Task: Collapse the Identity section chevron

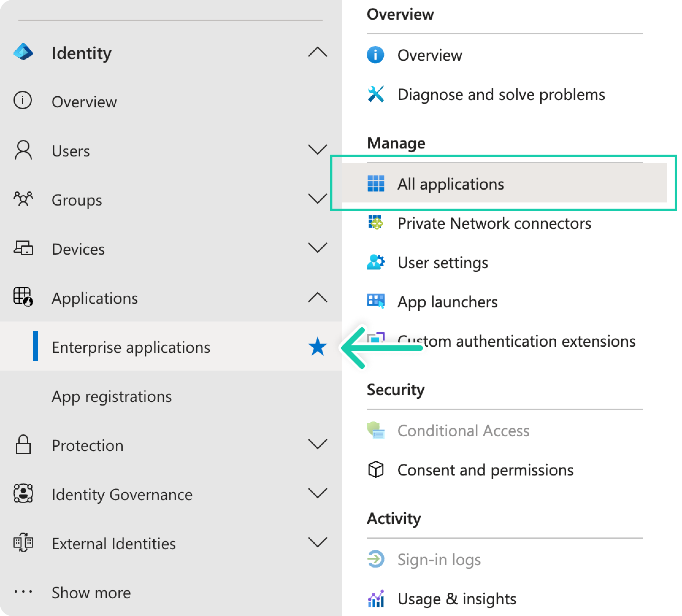Action: [x=317, y=52]
